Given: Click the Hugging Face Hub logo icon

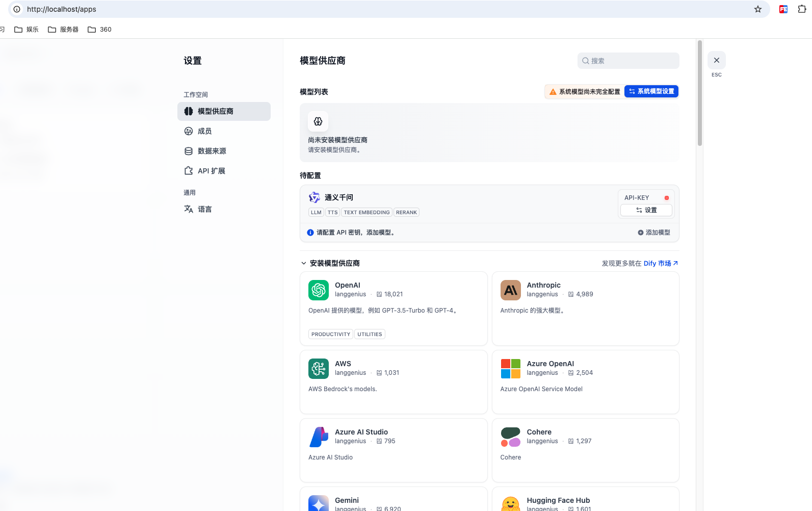Looking at the screenshot, I should point(511,503).
